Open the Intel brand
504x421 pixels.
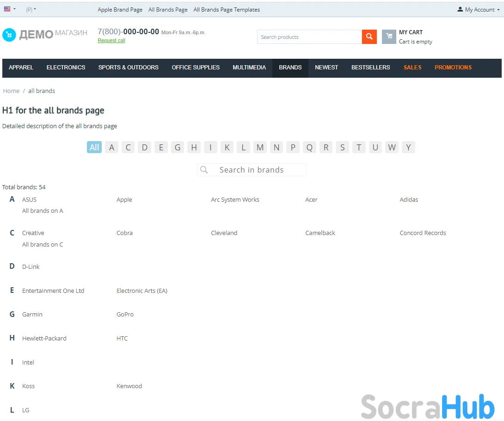tap(28, 362)
